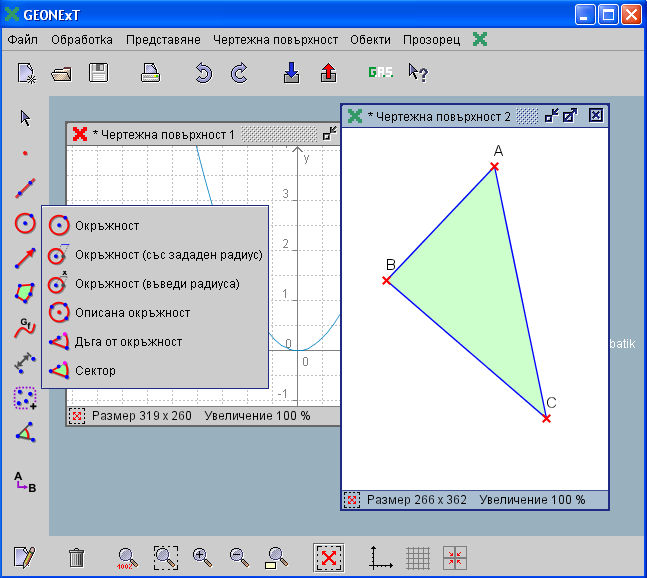This screenshot has width=647, height=578.
Task: Click the Чертежна повърхност 1 title bar
Action: pyautogui.click(x=204, y=134)
